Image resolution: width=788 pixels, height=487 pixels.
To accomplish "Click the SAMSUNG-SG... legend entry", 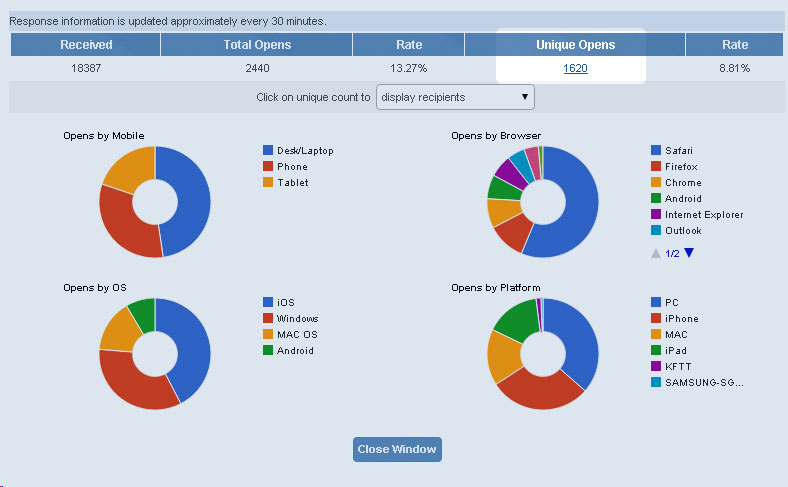I will click(x=698, y=383).
